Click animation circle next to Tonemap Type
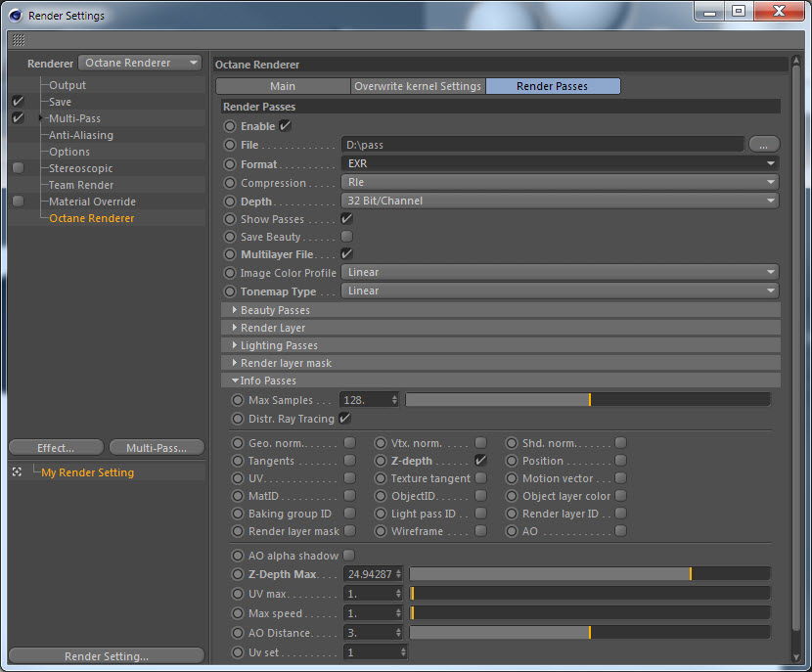This screenshot has width=812, height=672. (x=230, y=291)
